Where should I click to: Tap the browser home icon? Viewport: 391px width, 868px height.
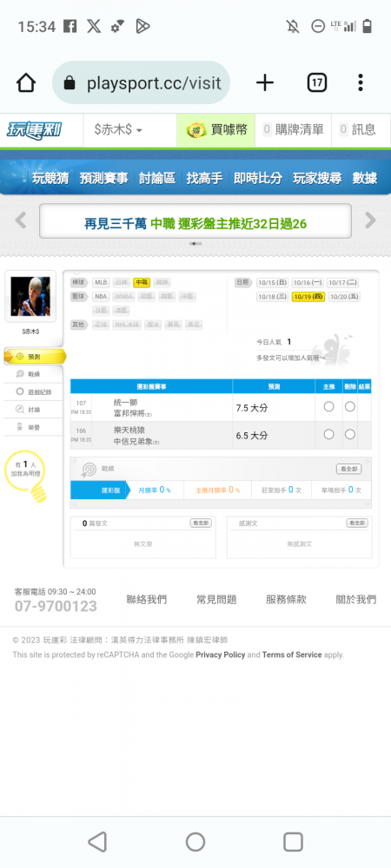click(26, 83)
